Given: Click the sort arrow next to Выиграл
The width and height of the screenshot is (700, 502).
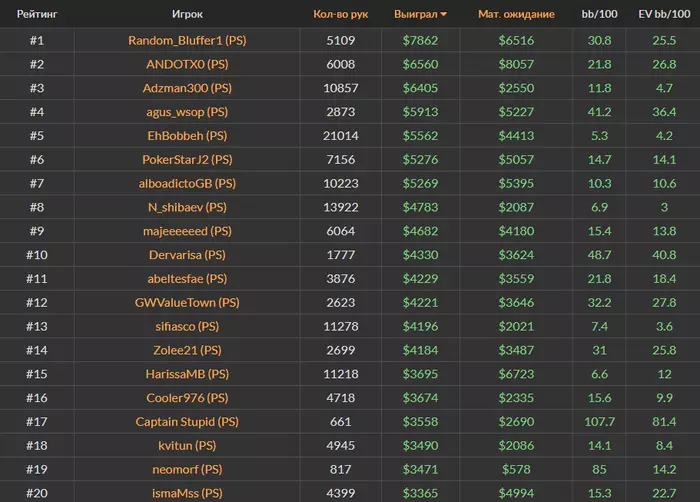Looking at the screenshot, I should tap(443, 14).
